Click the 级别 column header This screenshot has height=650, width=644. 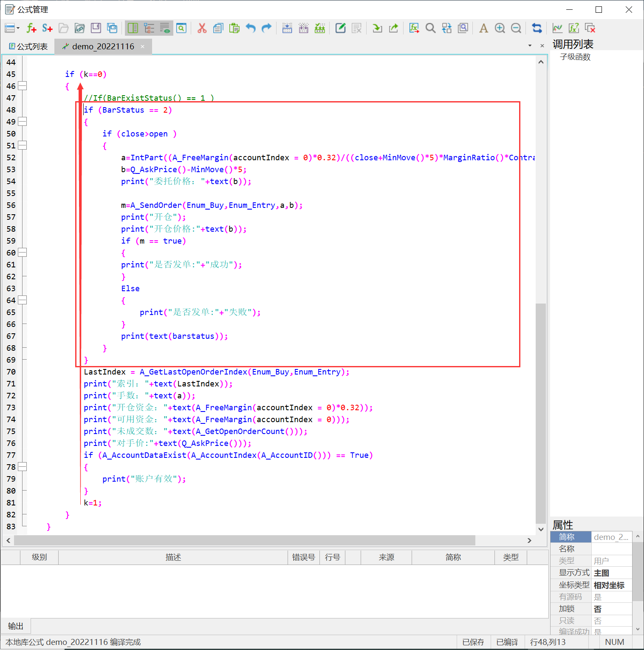pos(39,557)
